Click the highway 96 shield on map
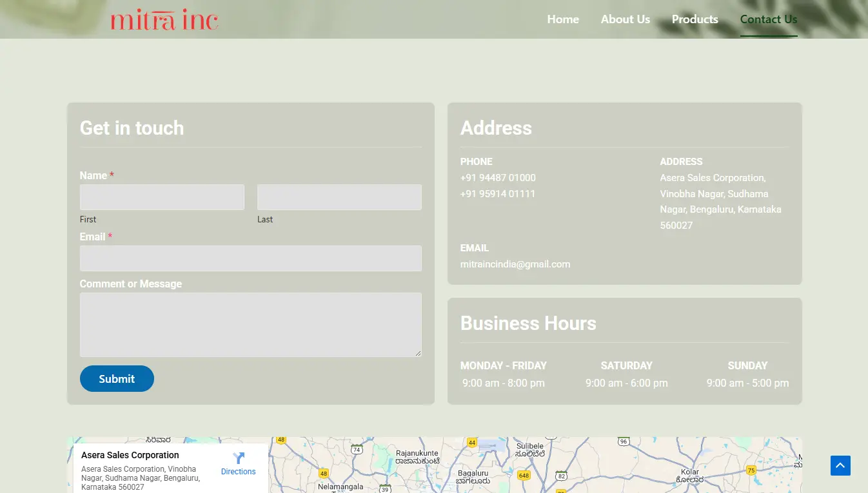This screenshot has width=868, height=493. point(623,441)
